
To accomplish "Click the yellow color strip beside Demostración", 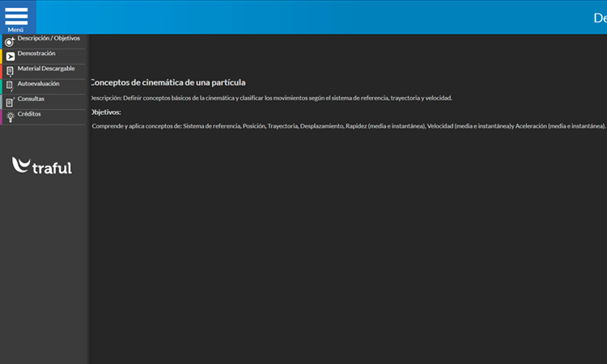I will [x=2, y=56].
